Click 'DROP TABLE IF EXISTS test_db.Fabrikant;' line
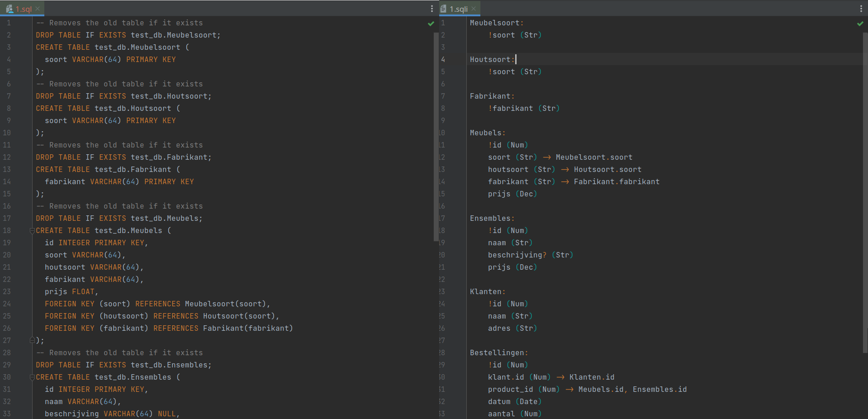This screenshot has width=868, height=419. 123,157
